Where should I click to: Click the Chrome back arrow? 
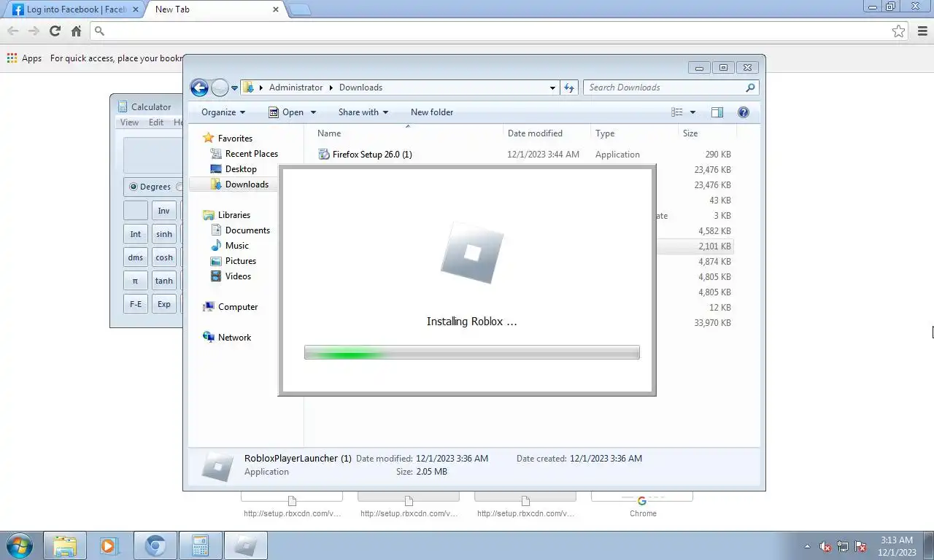[x=13, y=31]
